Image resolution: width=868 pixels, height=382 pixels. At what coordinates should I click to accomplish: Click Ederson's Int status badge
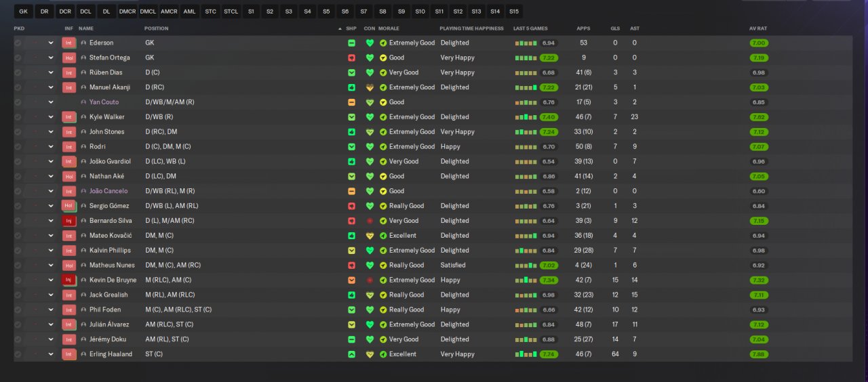[68, 43]
